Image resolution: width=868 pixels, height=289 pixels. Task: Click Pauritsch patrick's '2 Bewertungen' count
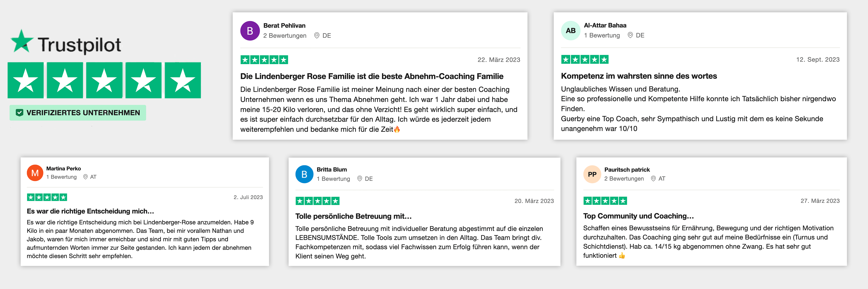click(624, 178)
